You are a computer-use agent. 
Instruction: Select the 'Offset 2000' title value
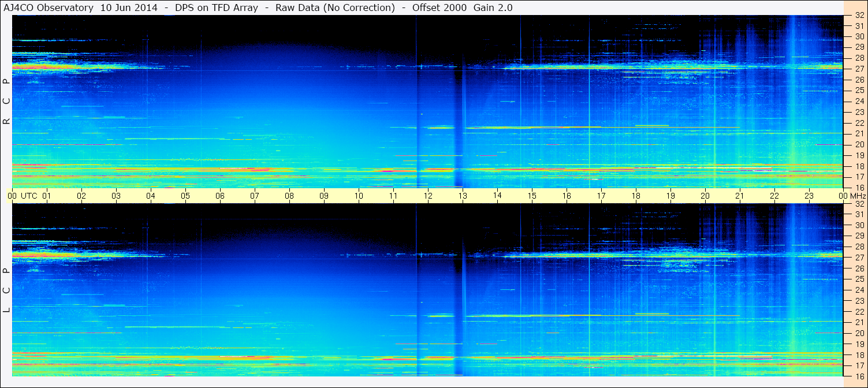(438, 8)
